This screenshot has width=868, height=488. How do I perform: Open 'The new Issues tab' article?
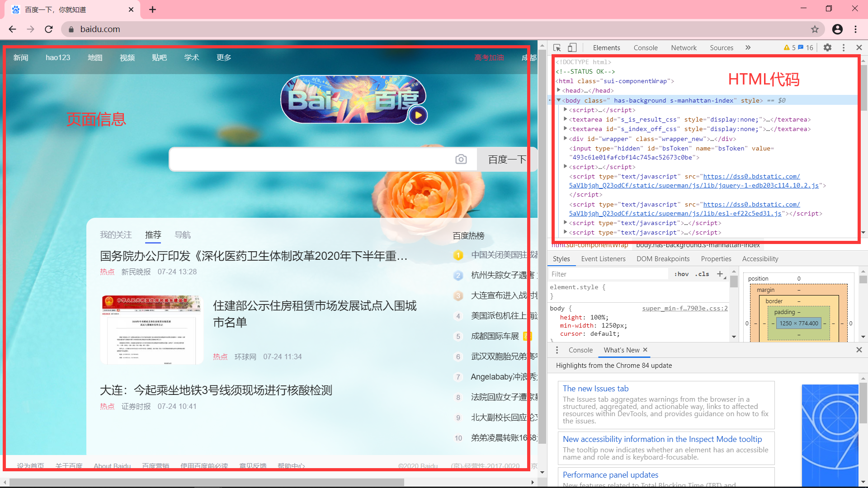coord(595,389)
